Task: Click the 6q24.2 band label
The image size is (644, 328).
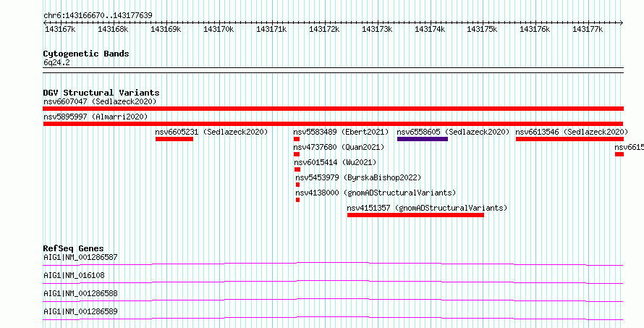Action: click(56, 62)
